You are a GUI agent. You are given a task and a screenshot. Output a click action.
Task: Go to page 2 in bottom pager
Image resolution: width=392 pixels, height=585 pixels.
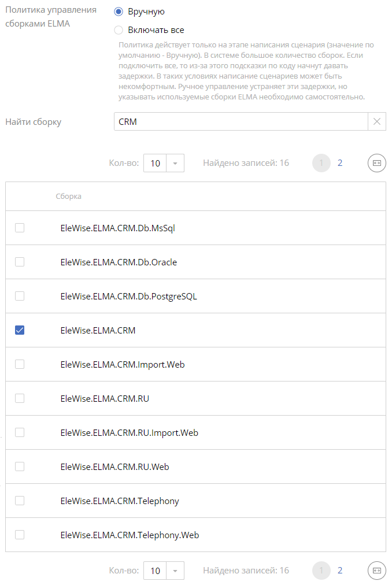340,571
